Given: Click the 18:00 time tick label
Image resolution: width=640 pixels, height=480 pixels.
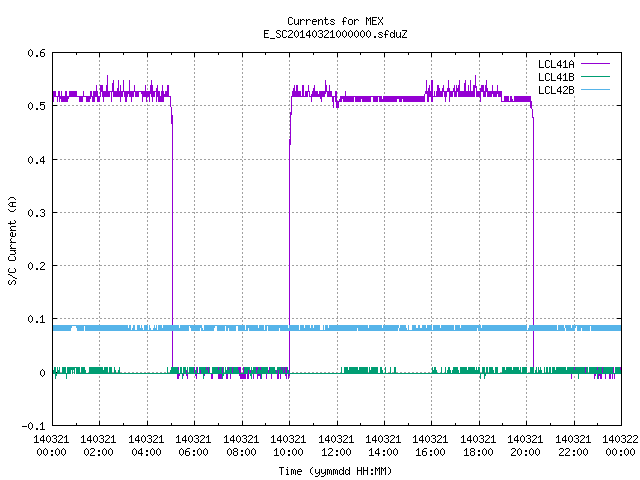Looking at the screenshot, I should (478, 452).
